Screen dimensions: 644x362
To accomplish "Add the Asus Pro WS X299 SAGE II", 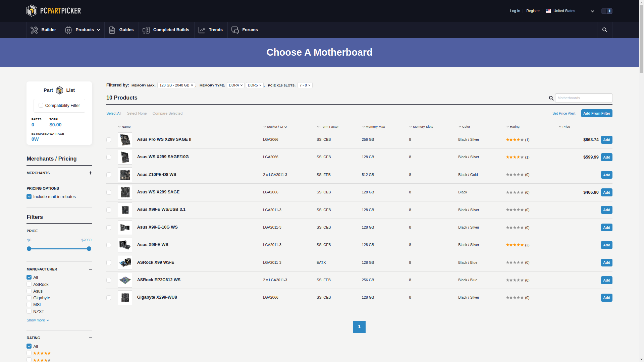I will 606,140.
